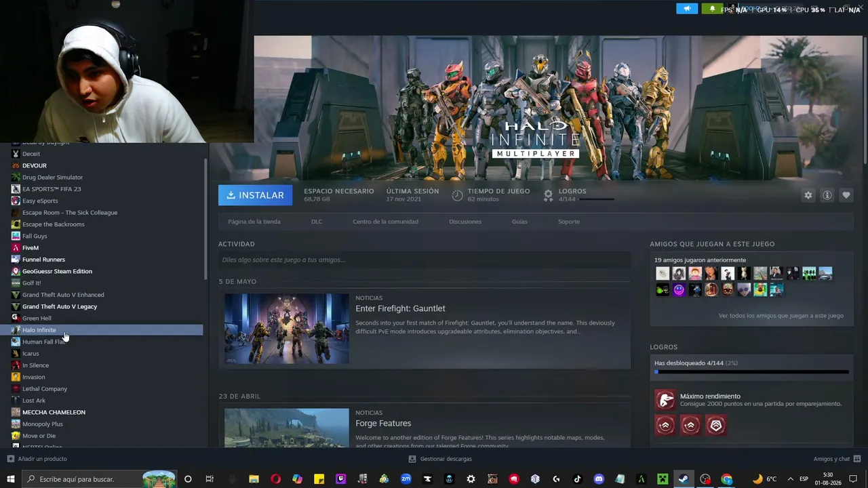Click the LOGROS 4/144 header stat
Viewport: 868px width, 488px height.
click(578, 195)
